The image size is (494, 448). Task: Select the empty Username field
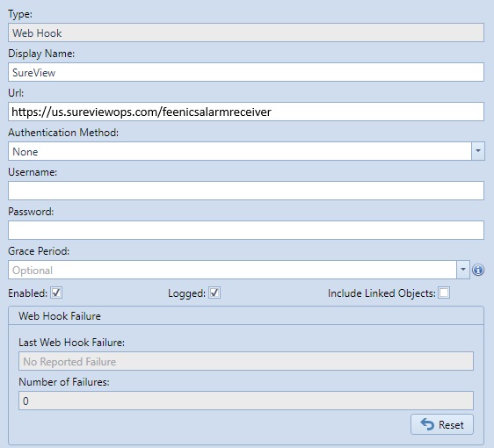coord(246,191)
